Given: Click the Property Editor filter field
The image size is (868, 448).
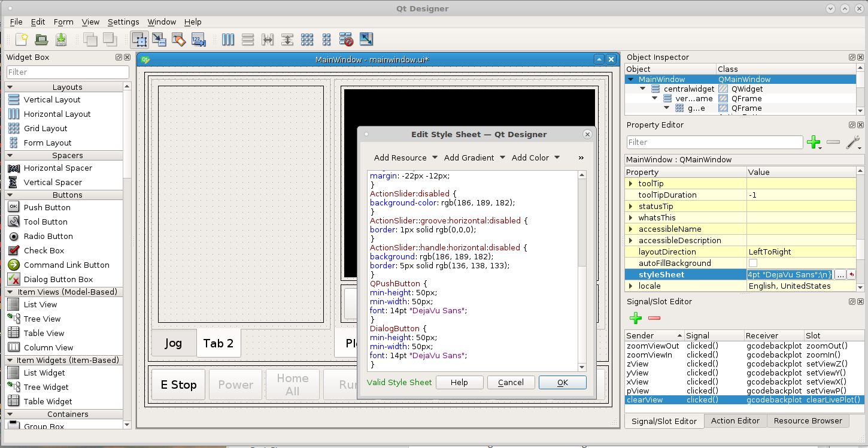Looking at the screenshot, I should [x=715, y=142].
